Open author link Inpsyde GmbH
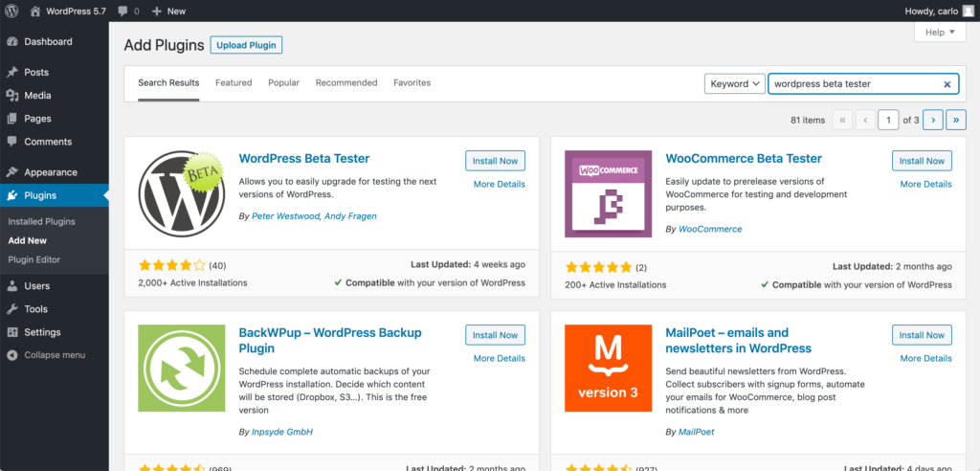The width and height of the screenshot is (980, 471). pyautogui.click(x=282, y=432)
